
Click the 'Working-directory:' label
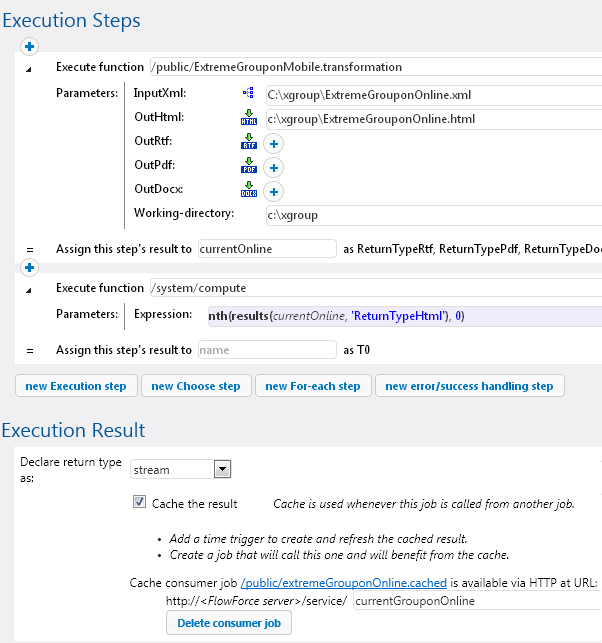coord(184,213)
